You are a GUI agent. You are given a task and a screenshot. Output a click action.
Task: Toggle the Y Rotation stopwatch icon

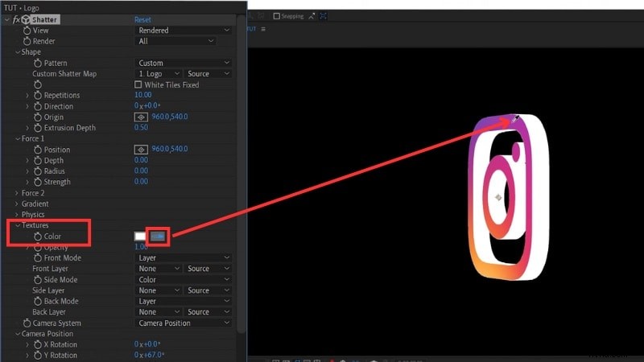pos(38,355)
